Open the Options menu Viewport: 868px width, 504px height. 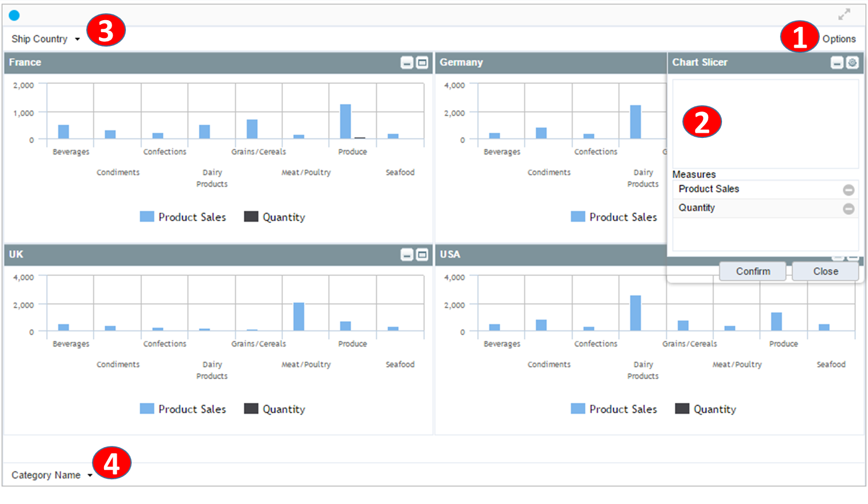point(839,39)
